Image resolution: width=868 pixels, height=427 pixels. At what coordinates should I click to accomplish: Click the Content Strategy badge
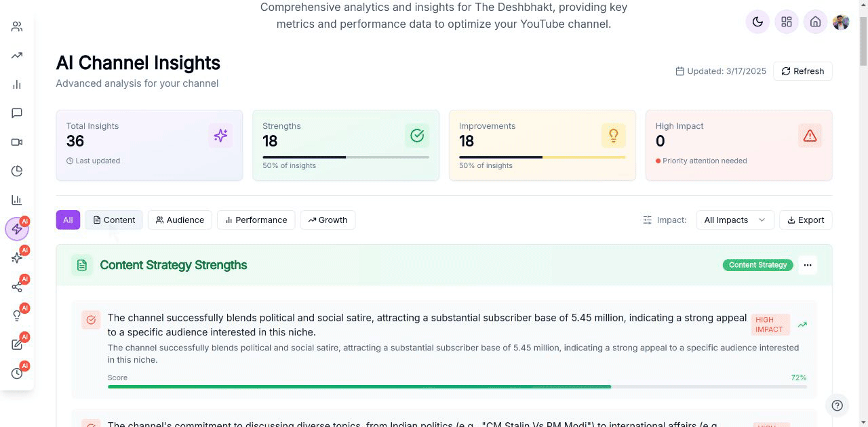tap(758, 265)
